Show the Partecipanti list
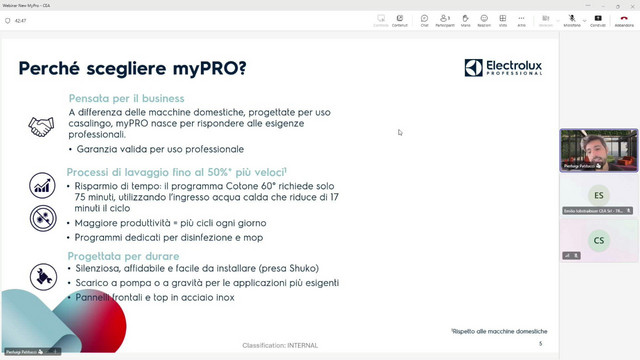This screenshot has width=640, height=360. pyautogui.click(x=444, y=21)
